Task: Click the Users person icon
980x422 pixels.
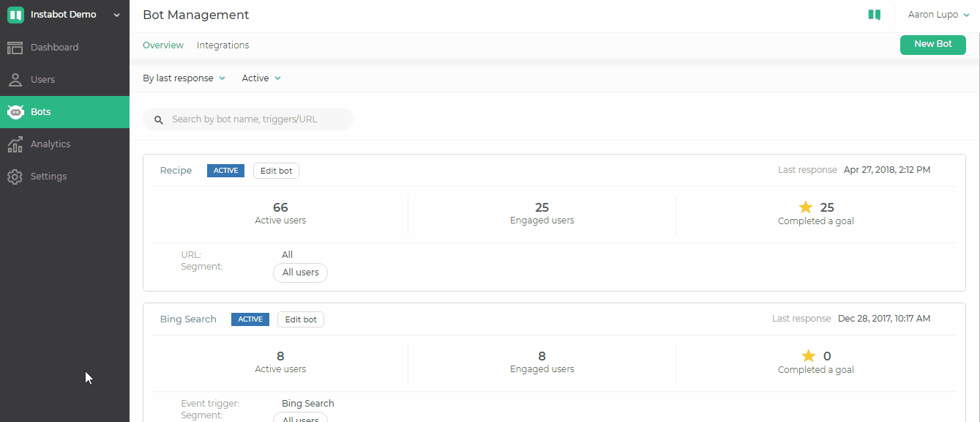Action: pyautogui.click(x=15, y=80)
